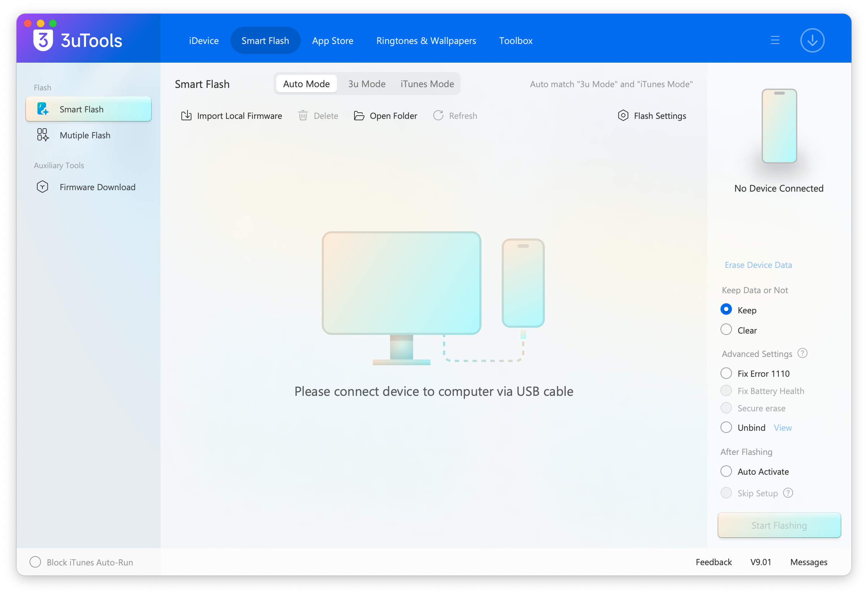This screenshot has height=595, width=868.
Task: Select the Keep data radio button
Action: [726, 309]
